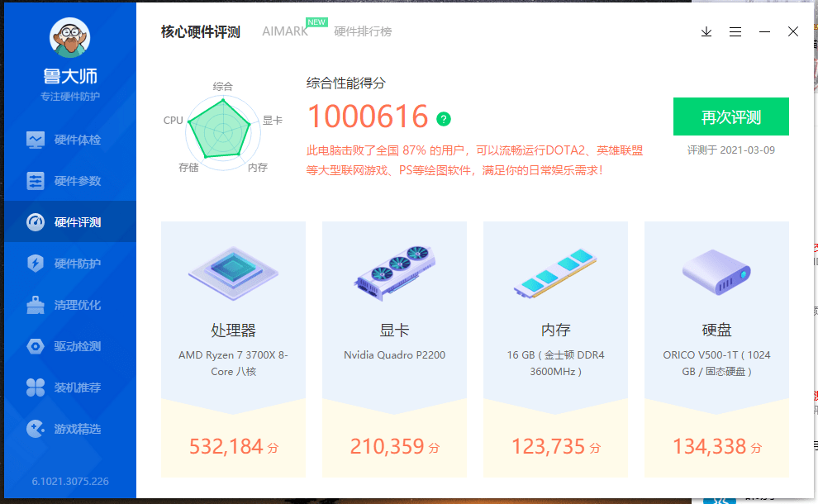Viewport: 818px width, 504px height.
Task: Click the 专注硬件防护 slogan
Action: (x=70, y=97)
